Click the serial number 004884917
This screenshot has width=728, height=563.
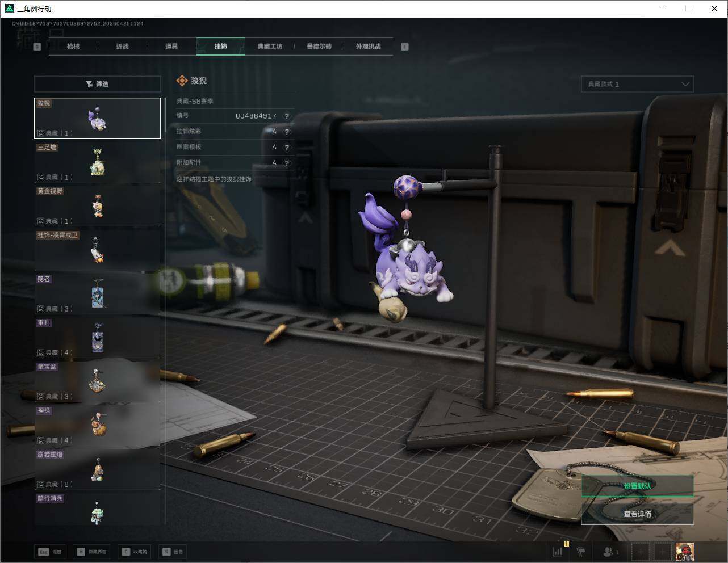256,116
